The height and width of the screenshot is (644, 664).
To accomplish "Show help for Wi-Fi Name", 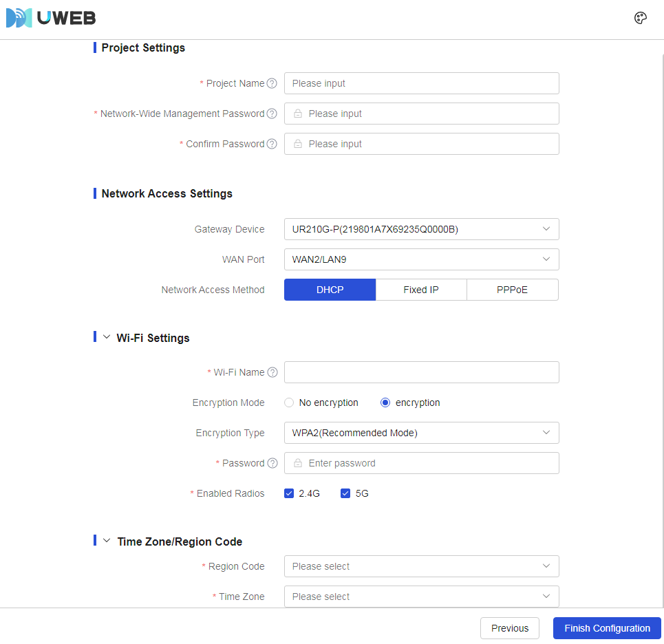I will coord(272,372).
